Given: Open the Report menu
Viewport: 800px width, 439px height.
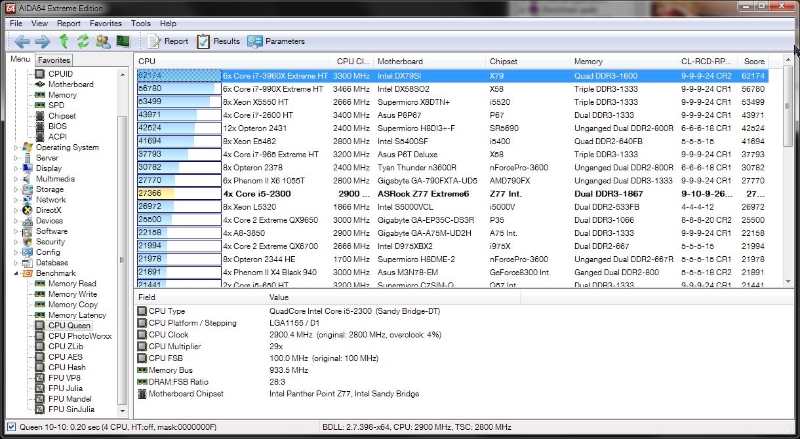Looking at the screenshot, I should pyautogui.click(x=68, y=23).
